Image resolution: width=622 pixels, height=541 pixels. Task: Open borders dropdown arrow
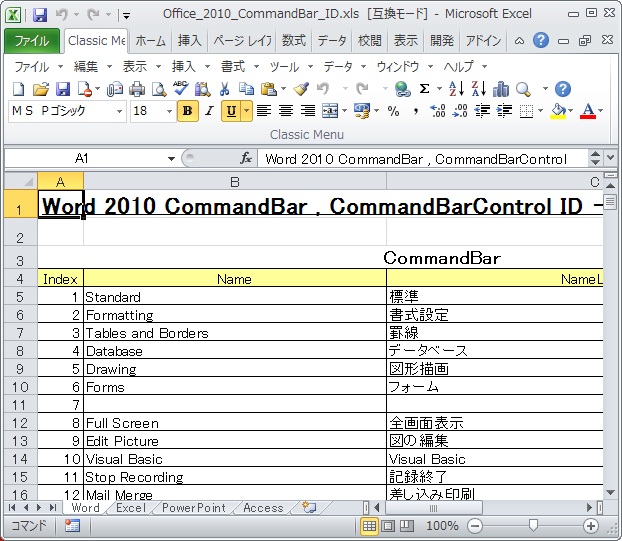pos(540,111)
